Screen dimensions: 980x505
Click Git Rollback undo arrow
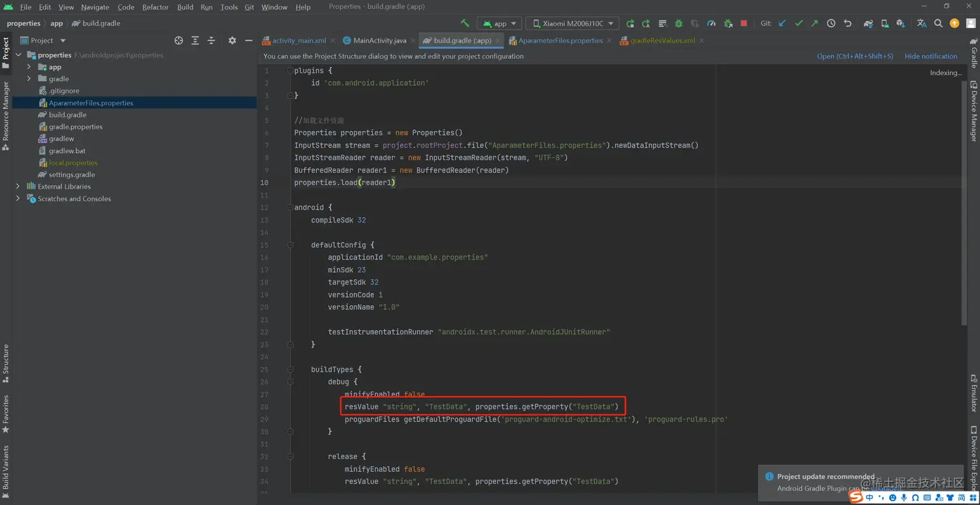pos(847,23)
